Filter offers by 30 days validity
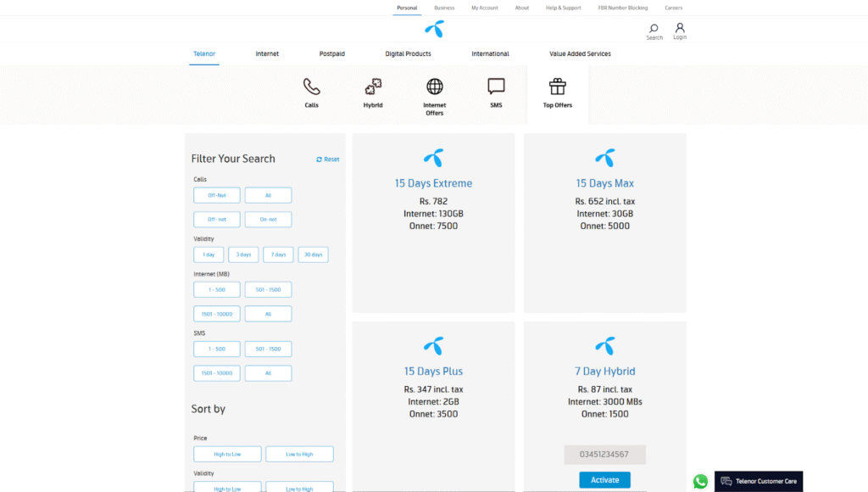The image size is (868, 492). coord(313,254)
